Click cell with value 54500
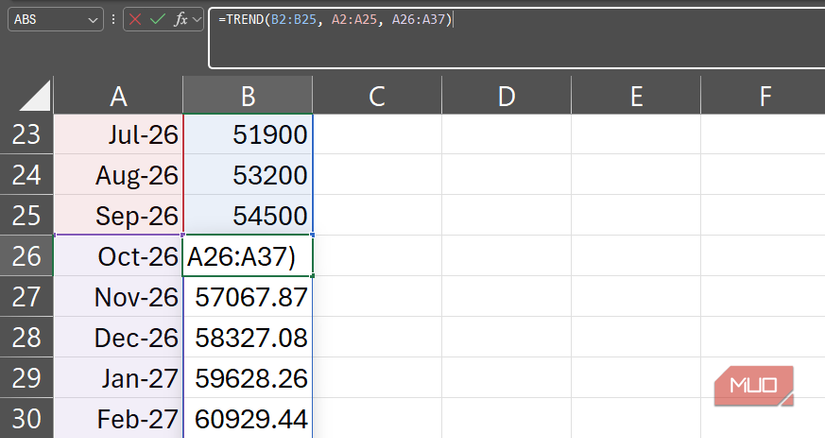Screen dimensions: 825x438 tap(248, 215)
